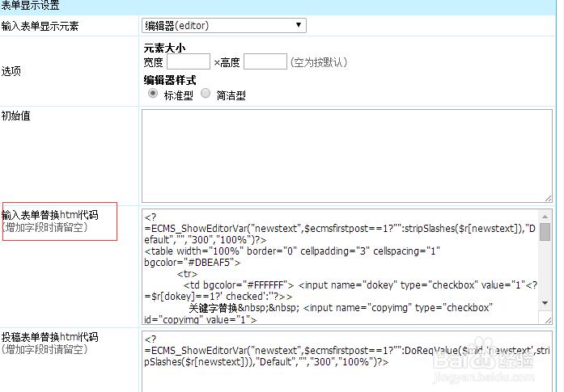This screenshot has width=564, height=392.
Task: Click the scrollbar thumb of the 输入表单 code area
Action: [x=545, y=232]
